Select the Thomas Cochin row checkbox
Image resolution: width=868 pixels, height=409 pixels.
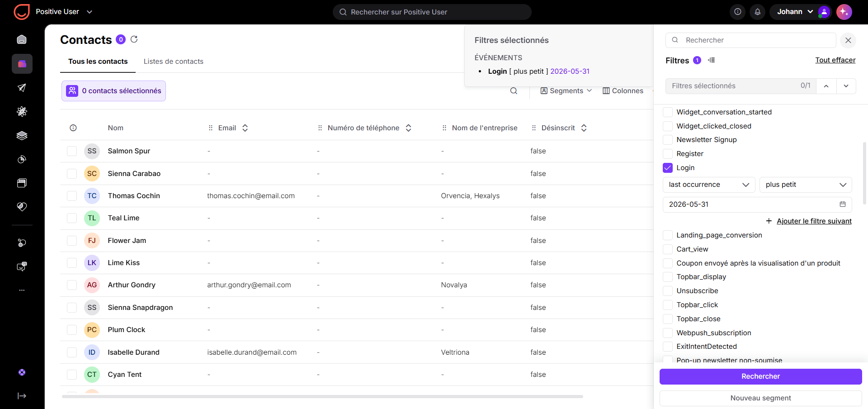(x=72, y=196)
